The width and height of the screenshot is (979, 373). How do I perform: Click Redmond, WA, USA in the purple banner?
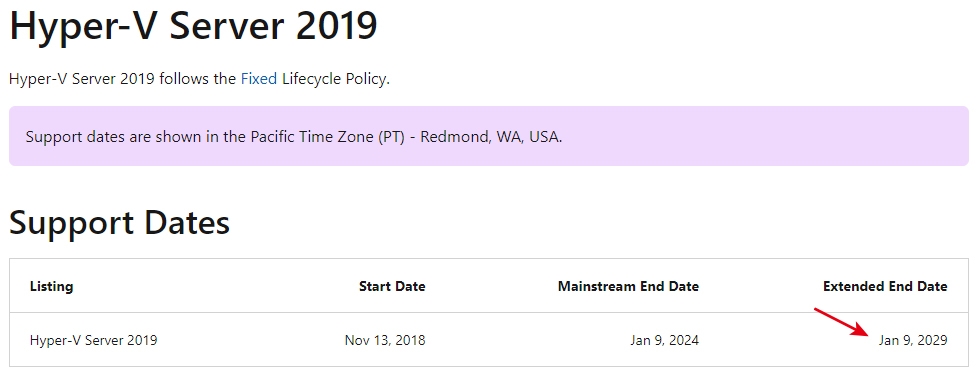[x=490, y=137]
